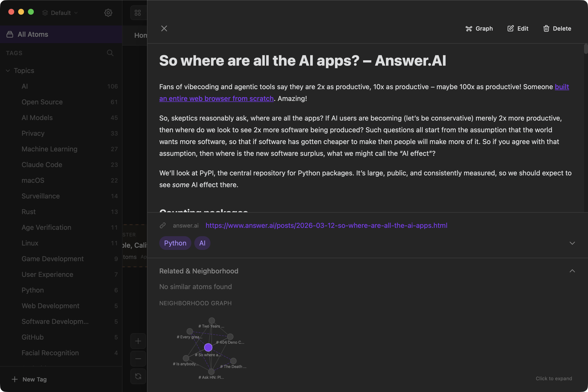Select the Machine Learning tag
588x392 pixels.
[x=49, y=149]
